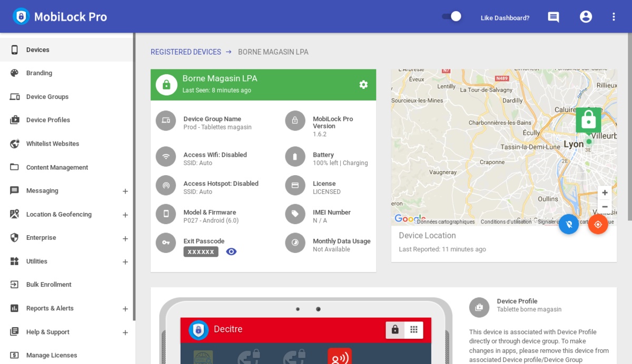Image resolution: width=632 pixels, height=364 pixels.
Task: Click the apps grid icon on Decitre bar
Action: 414,329
